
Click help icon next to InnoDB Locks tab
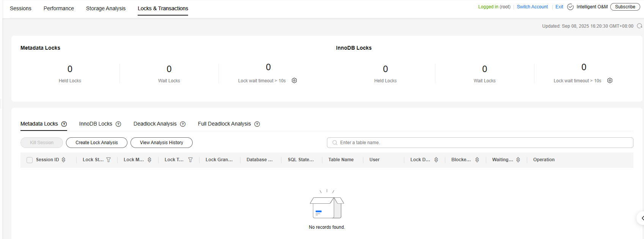(118, 124)
